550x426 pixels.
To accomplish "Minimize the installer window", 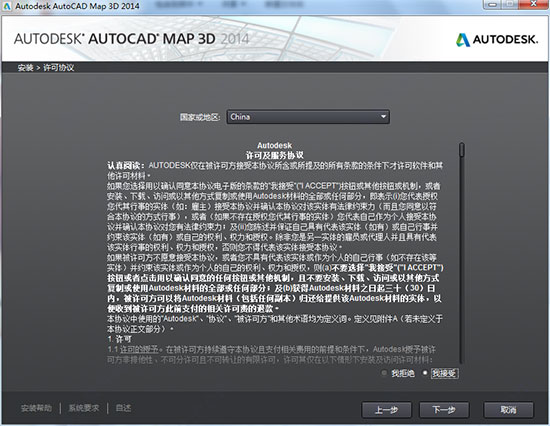I will click(x=493, y=5).
